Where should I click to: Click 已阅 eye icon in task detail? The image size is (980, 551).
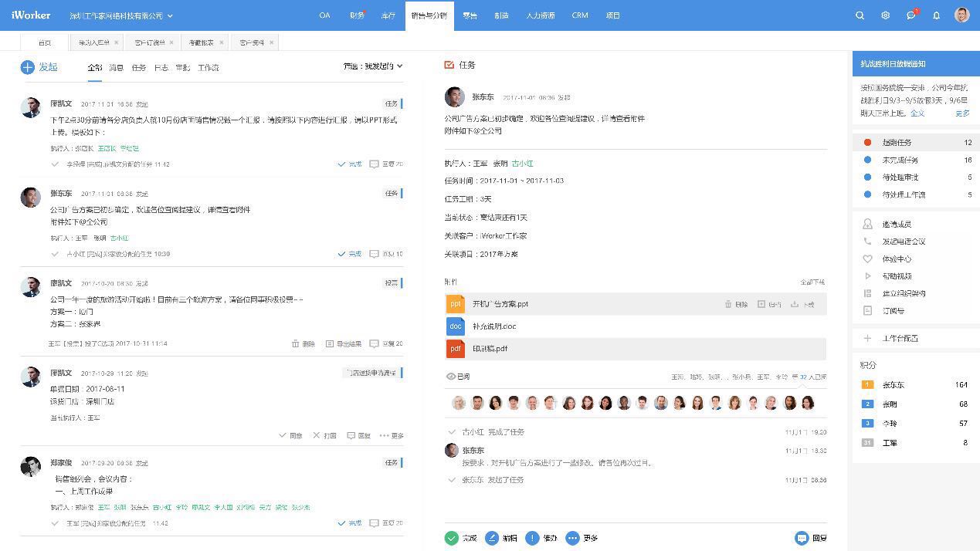[x=451, y=377]
